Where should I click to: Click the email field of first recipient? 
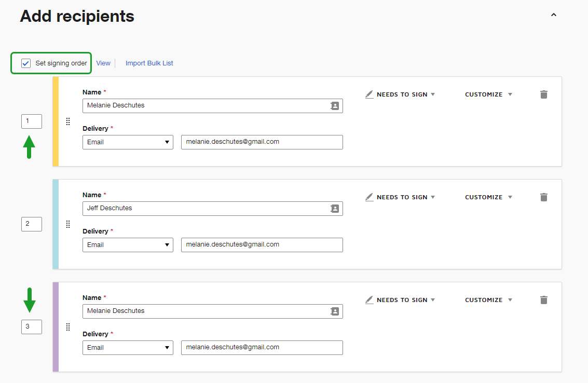tap(262, 142)
